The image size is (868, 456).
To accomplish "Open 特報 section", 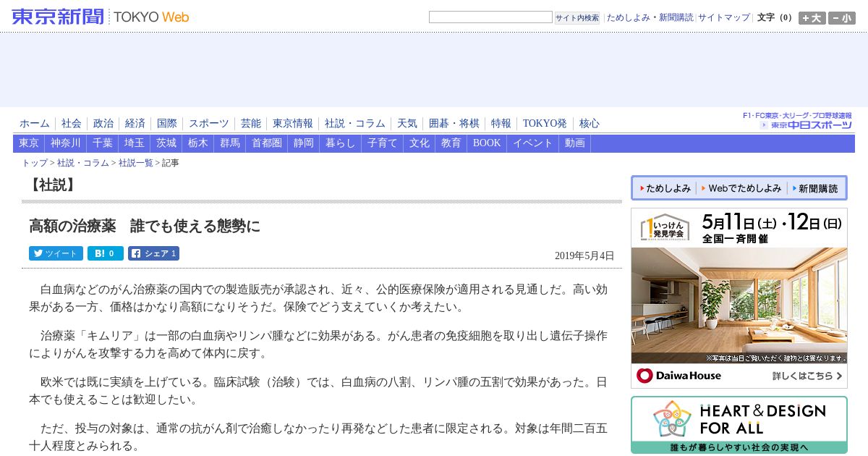I will [501, 124].
